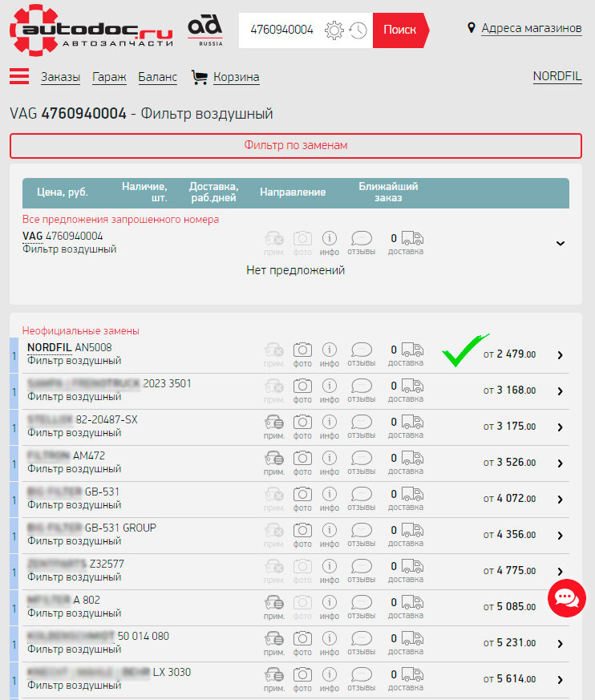Screen dimensions: 595x700
Task: Click price от 2 479.00
Action: point(509,354)
